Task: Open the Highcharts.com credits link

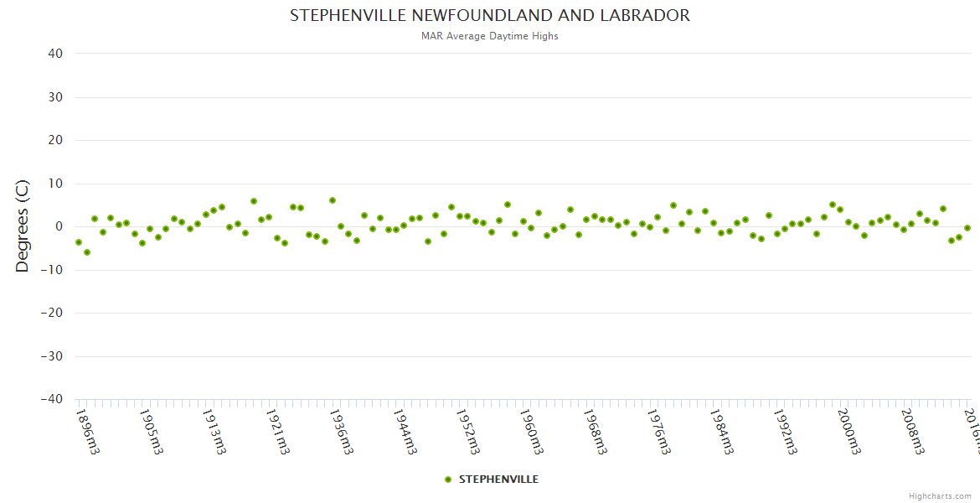Action: coord(940,495)
